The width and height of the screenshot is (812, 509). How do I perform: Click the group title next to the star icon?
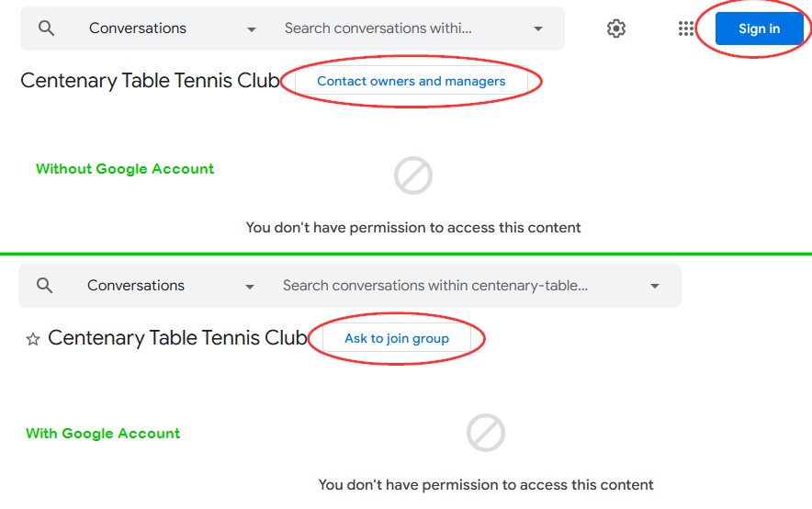pos(177,338)
